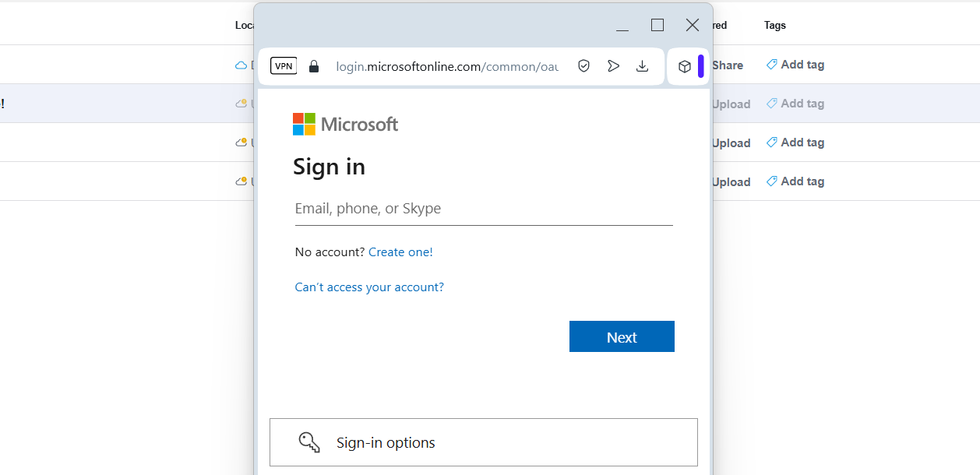Click dimmed Add tag in highlighted row
Image resolution: width=980 pixels, height=475 pixels.
tap(802, 104)
